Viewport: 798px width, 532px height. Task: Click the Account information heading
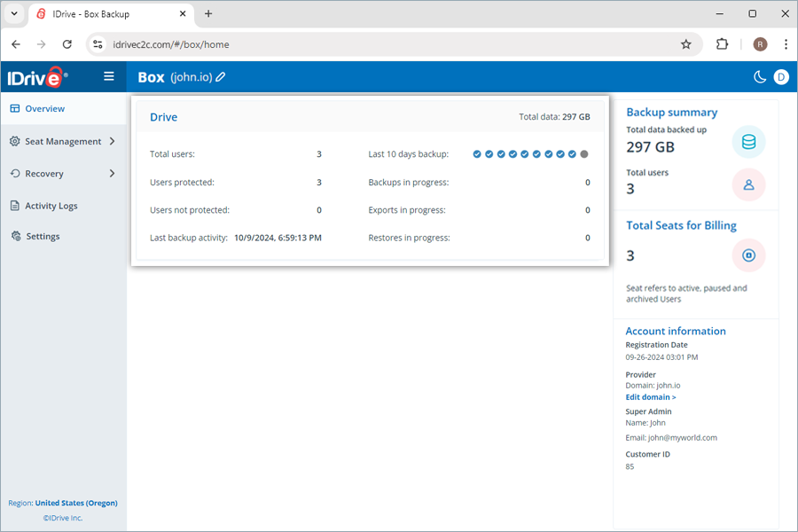[x=676, y=331]
